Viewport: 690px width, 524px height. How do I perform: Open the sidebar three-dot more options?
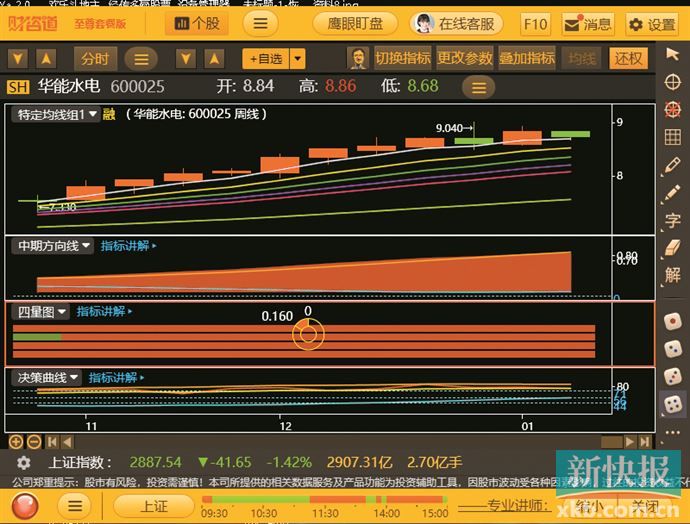tap(672, 432)
